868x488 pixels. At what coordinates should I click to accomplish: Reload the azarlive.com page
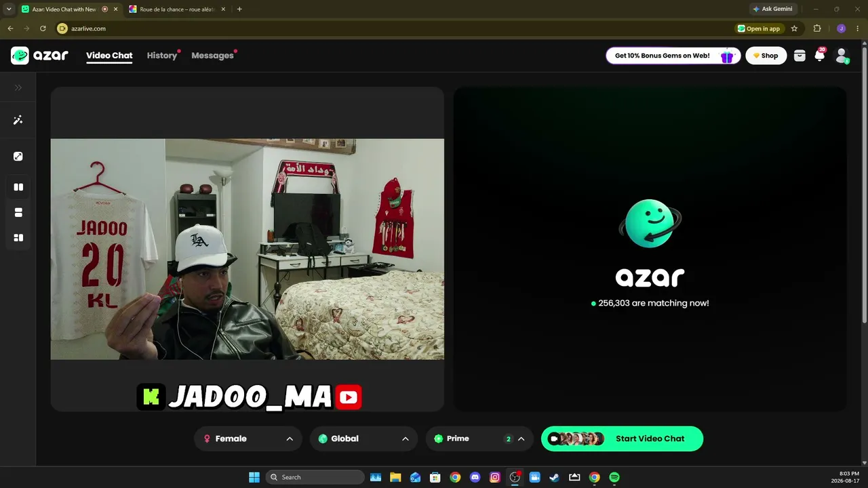click(x=43, y=28)
